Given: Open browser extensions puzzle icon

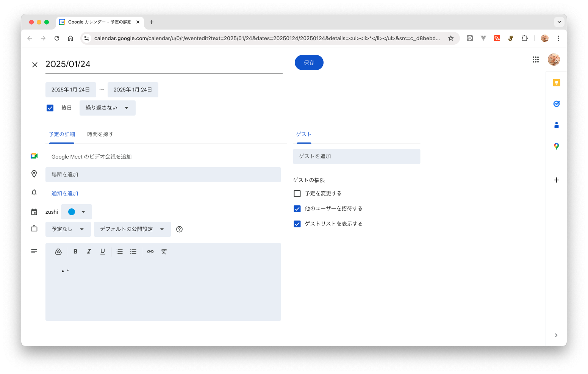Looking at the screenshot, I should coord(524,38).
